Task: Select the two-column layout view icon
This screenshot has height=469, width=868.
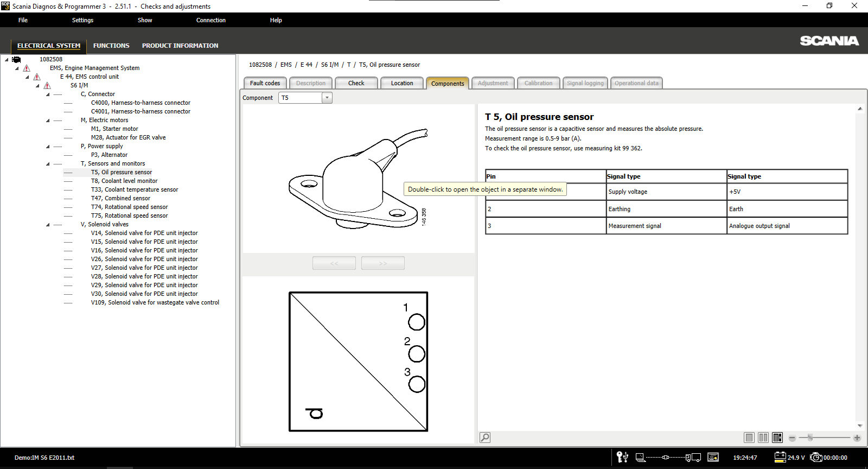Action: tap(763, 438)
